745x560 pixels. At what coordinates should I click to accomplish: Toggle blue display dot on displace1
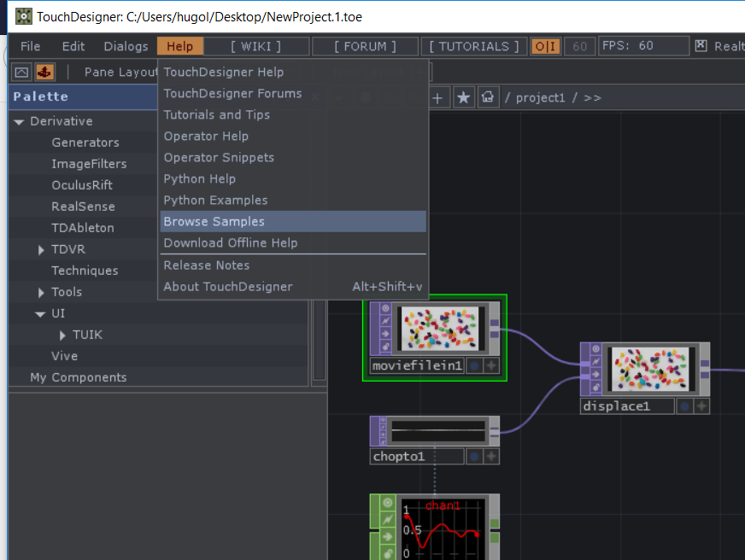coord(684,406)
